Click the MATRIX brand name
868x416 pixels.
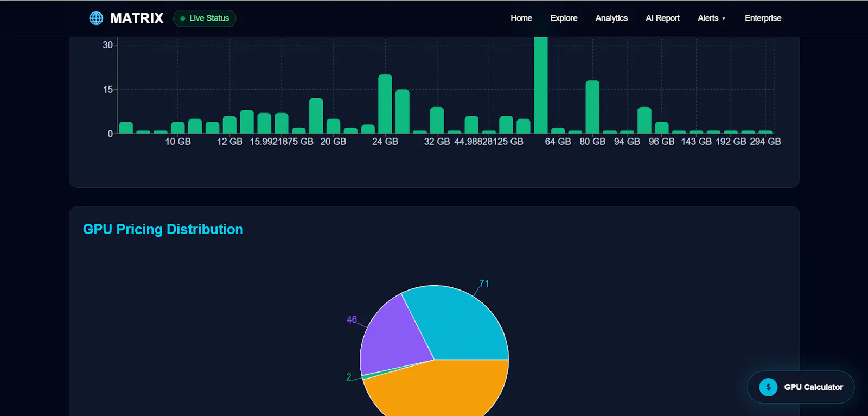point(137,18)
